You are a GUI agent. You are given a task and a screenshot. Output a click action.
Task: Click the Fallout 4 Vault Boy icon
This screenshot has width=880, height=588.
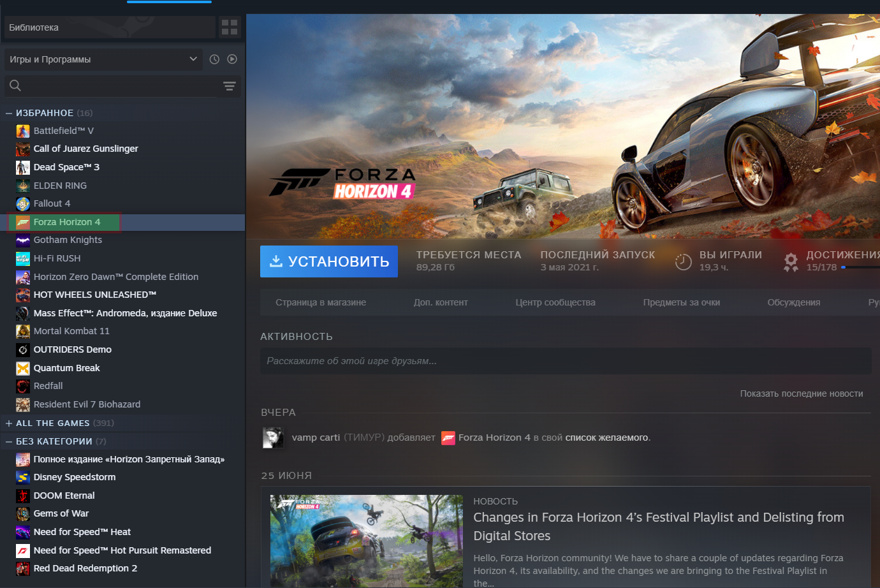coord(23,203)
